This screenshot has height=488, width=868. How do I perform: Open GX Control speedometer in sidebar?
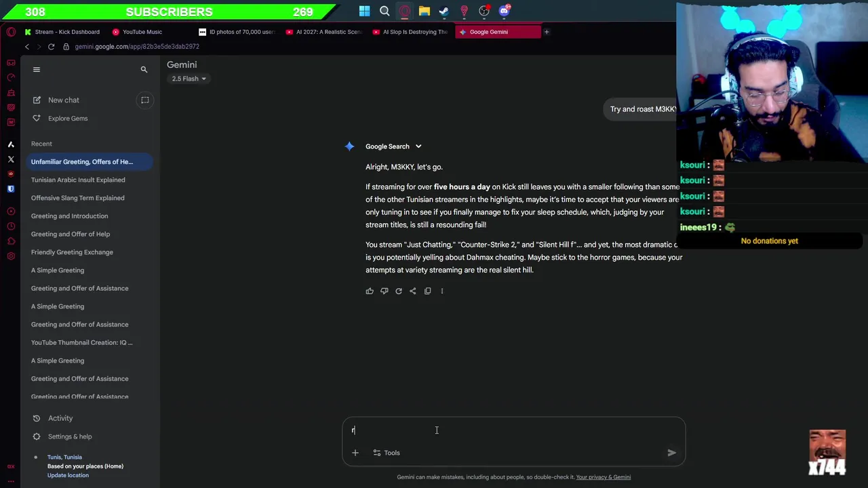pos(11,78)
